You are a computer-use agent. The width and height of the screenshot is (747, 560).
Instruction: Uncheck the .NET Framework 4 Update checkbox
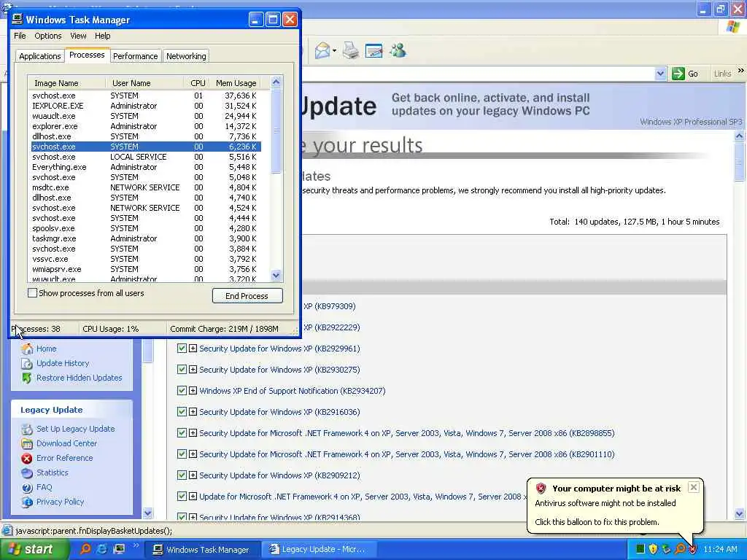pos(182,496)
